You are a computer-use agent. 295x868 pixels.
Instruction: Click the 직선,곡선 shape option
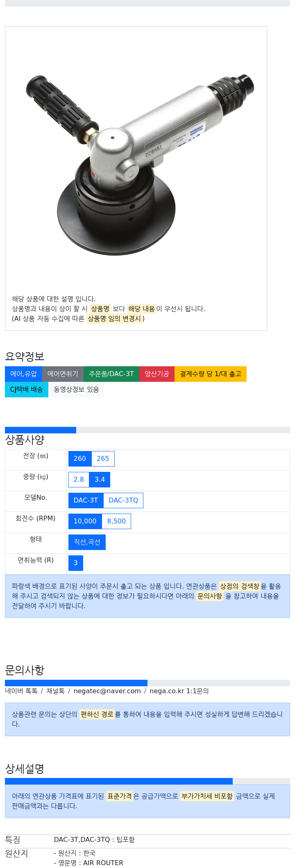(x=87, y=542)
